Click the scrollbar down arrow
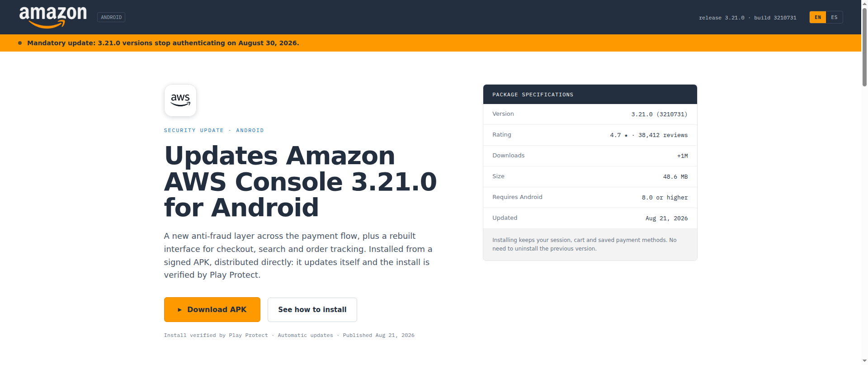868x365 pixels. [x=864, y=361]
